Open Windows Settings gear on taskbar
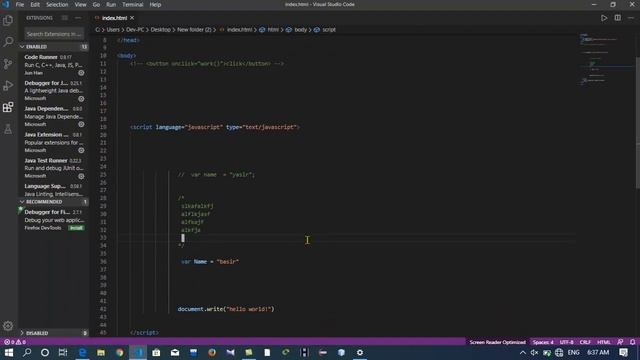This screenshot has height=360, width=640. pos(360,353)
